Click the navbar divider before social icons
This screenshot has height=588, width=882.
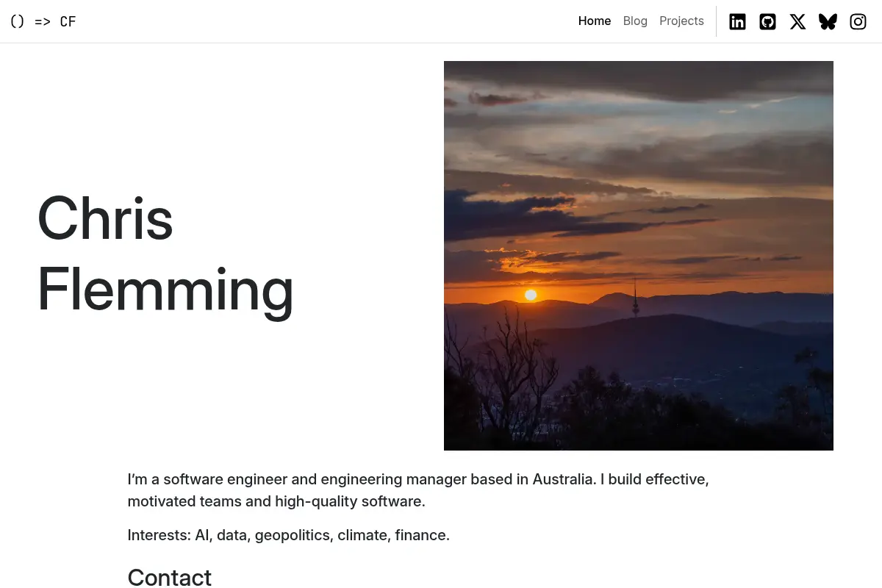(717, 21)
